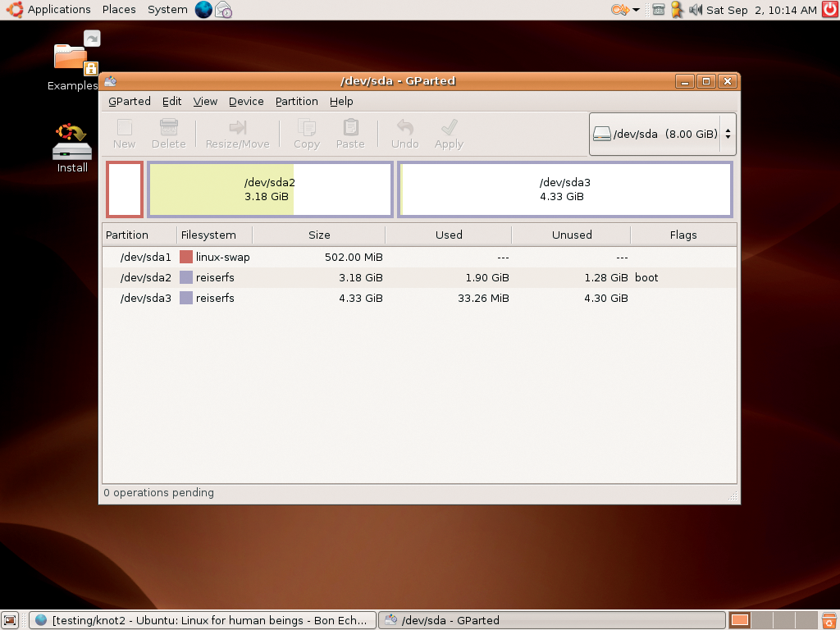This screenshot has width=840, height=630.
Task: Open the Help menu
Action: [x=341, y=101]
